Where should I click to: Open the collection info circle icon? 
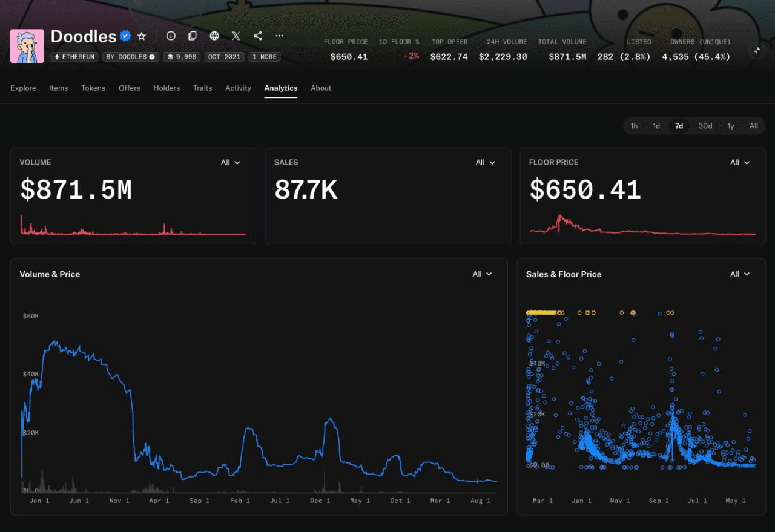pyautogui.click(x=171, y=36)
